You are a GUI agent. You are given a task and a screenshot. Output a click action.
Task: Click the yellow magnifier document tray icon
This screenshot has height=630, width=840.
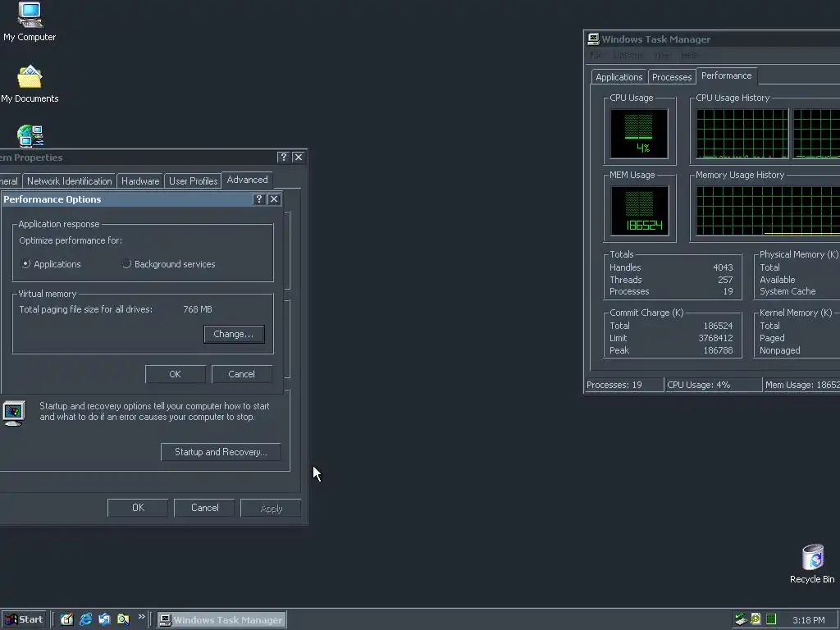point(756,619)
